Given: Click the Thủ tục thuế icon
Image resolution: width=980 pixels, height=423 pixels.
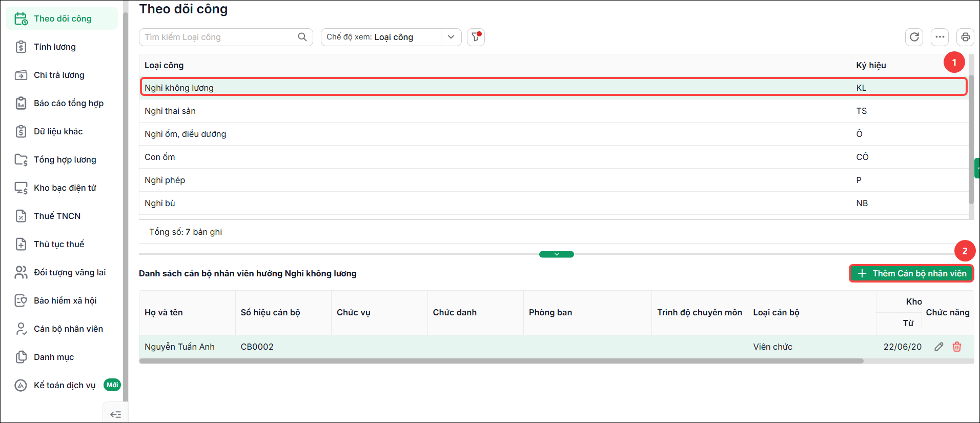Looking at the screenshot, I should tap(21, 244).
